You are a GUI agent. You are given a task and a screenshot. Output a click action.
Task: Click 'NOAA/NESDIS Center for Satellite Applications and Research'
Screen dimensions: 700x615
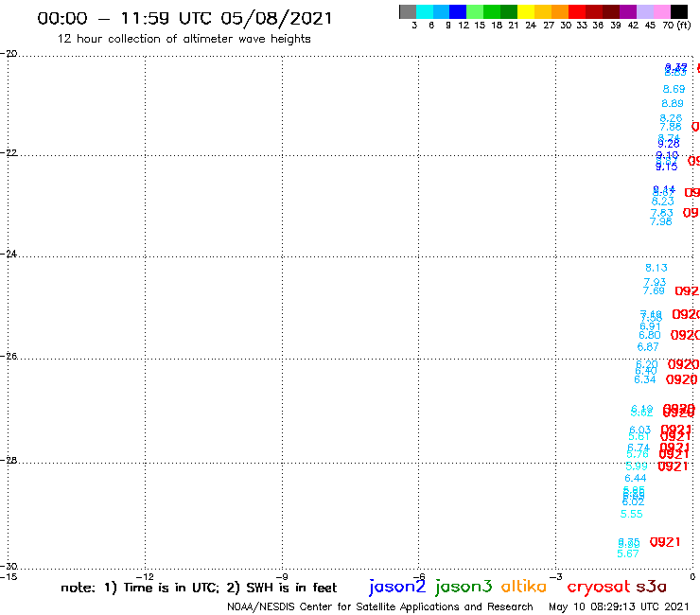coord(380,606)
